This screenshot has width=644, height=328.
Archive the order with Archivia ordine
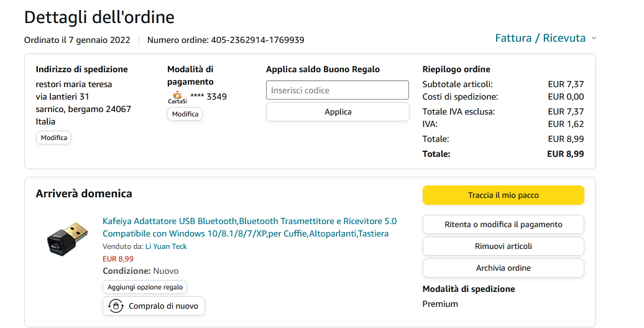tap(503, 268)
